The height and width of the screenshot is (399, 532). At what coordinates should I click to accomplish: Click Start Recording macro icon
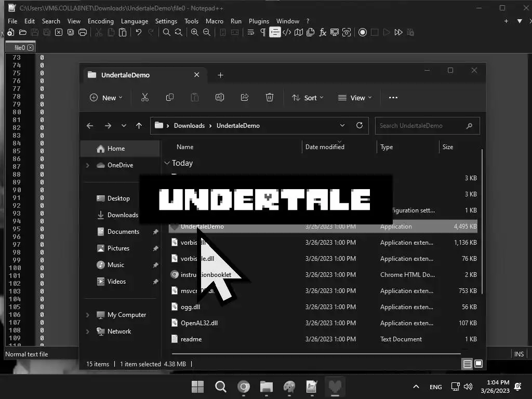click(x=362, y=33)
